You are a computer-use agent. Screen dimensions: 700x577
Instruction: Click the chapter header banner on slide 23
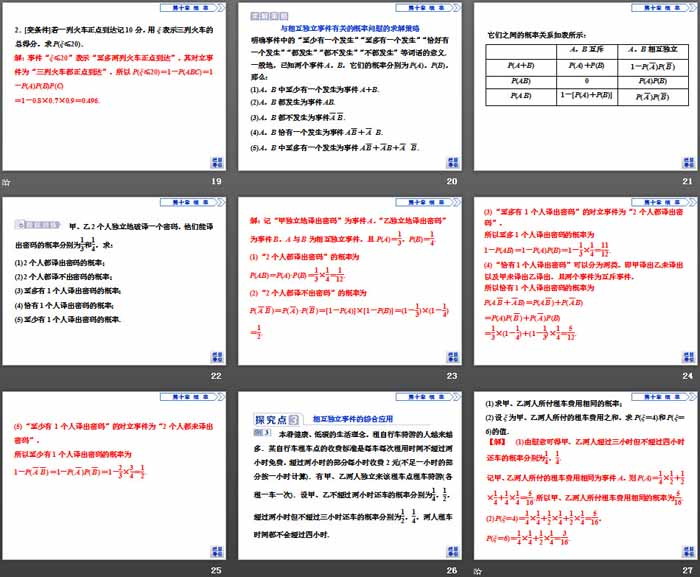pos(428,202)
